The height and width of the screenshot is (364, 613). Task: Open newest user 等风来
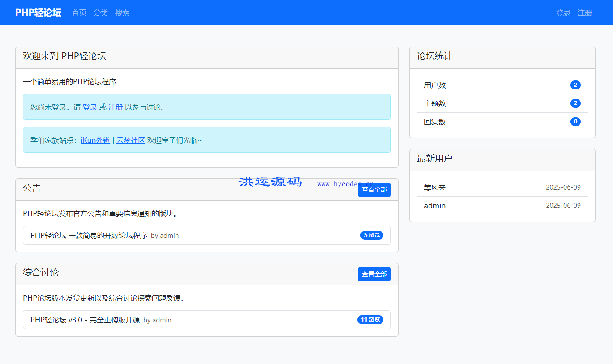(435, 187)
